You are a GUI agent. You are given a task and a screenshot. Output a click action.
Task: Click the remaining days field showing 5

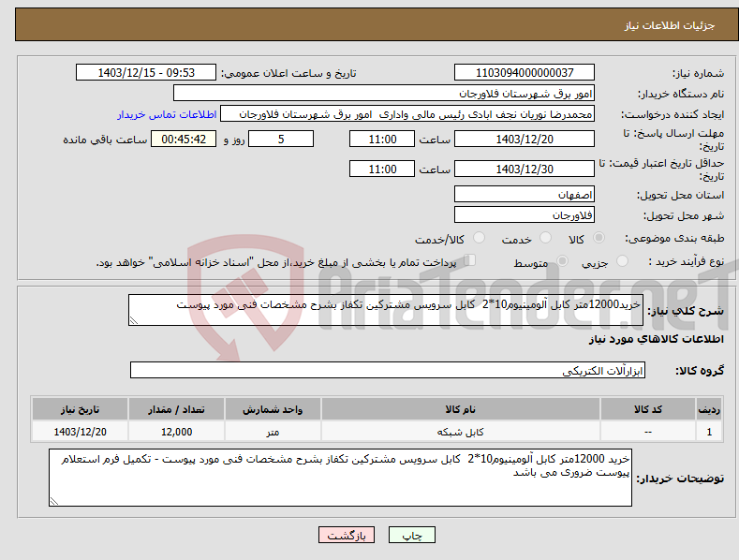click(281, 139)
